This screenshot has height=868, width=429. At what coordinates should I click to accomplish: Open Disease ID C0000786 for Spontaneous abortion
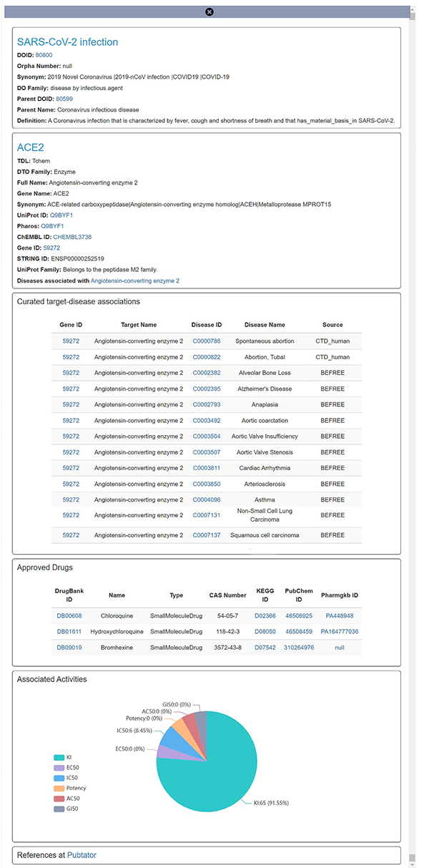pyautogui.click(x=207, y=341)
